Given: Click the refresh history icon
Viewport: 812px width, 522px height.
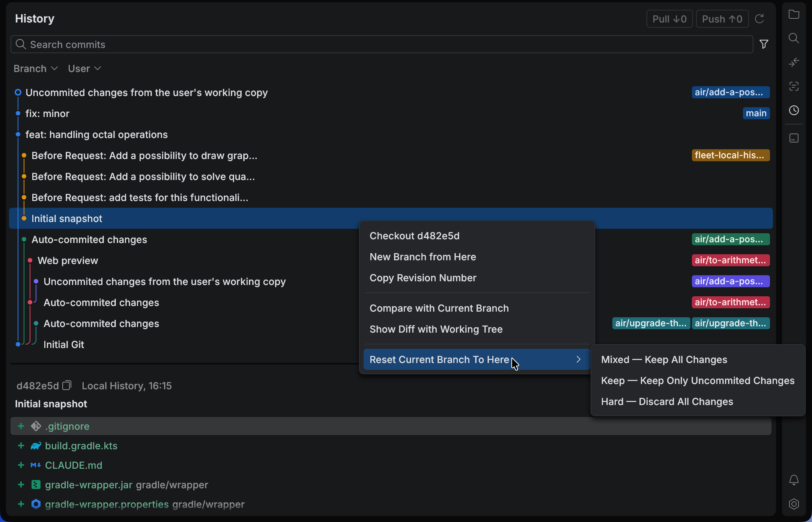Looking at the screenshot, I should 759,19.
